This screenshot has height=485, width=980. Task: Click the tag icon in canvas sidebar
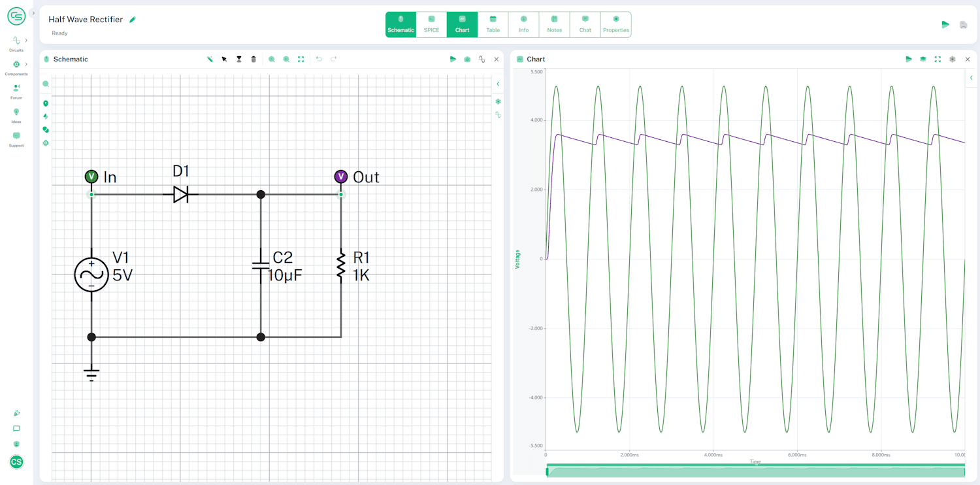46,129
